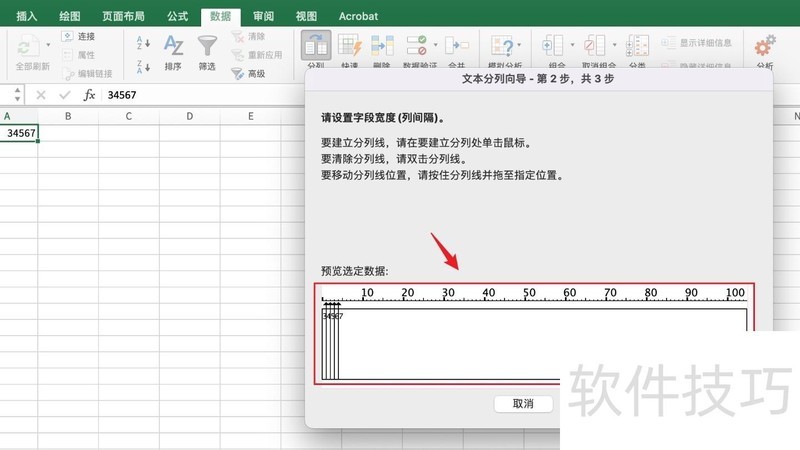Click the What-If Analysis (模拟分析) icon
800x450 pixels.
(502, 46)
